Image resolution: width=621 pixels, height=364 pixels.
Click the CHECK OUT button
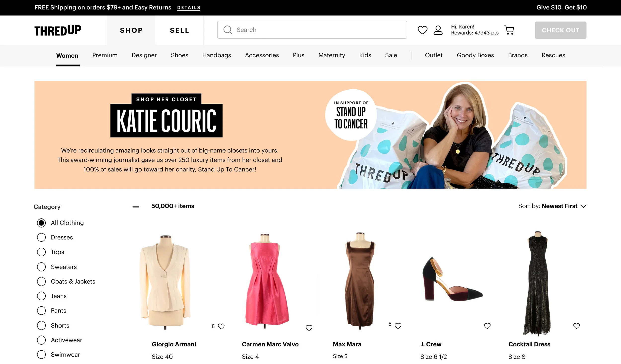(x=560, y=30)
